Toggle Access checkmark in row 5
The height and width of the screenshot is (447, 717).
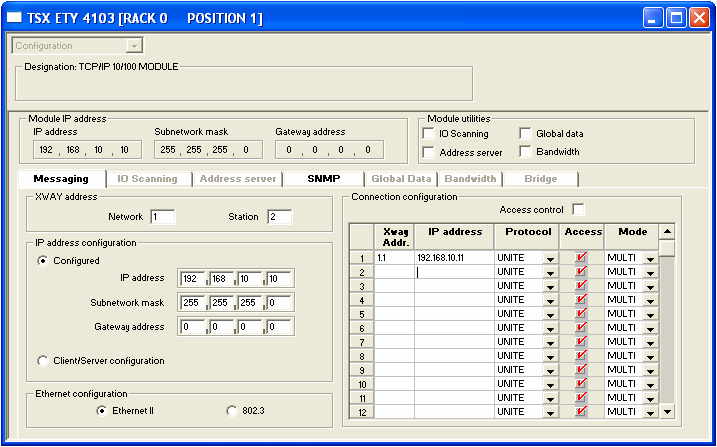(x=581, y=314)
